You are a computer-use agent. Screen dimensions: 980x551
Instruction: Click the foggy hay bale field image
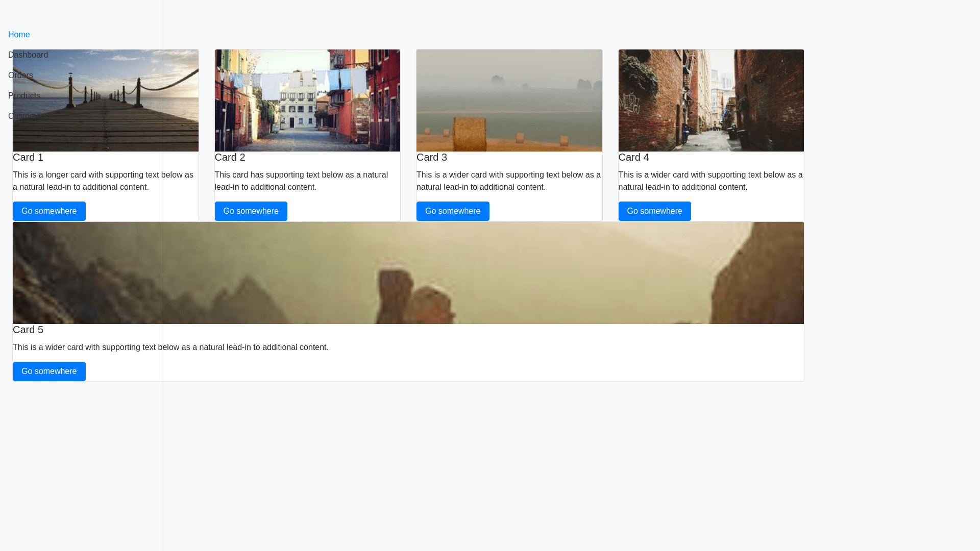(509, 101)
